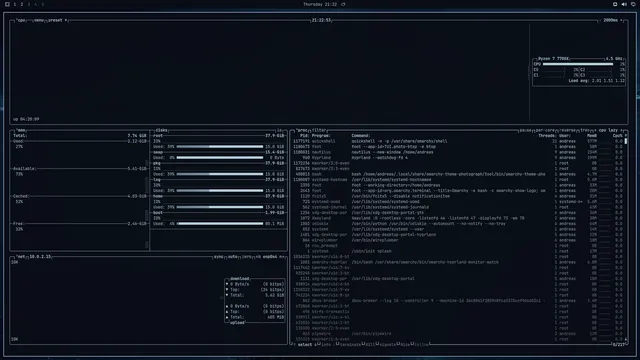Switch to workspace 1
This screenshot has height=360, width=640.
point(15,4)
